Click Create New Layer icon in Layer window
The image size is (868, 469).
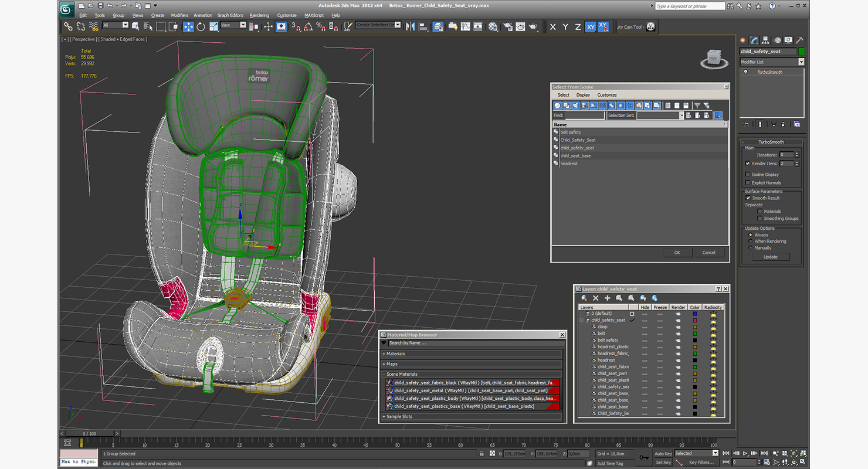[x=584, y=298]
